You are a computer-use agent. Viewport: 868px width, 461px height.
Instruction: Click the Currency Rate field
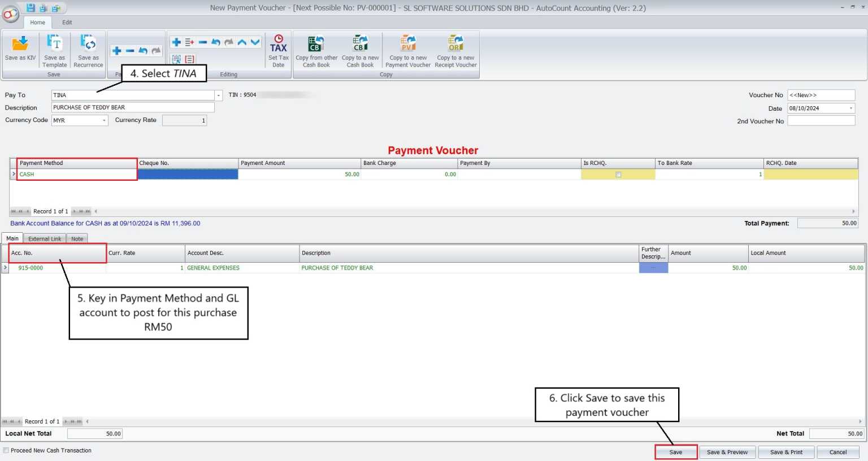(185, 120)
